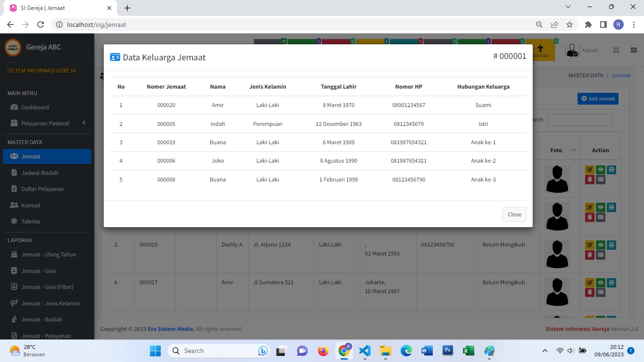644x362 pixels.
Task: Bookmark this page with the star icon
Action: pos(570,25)
